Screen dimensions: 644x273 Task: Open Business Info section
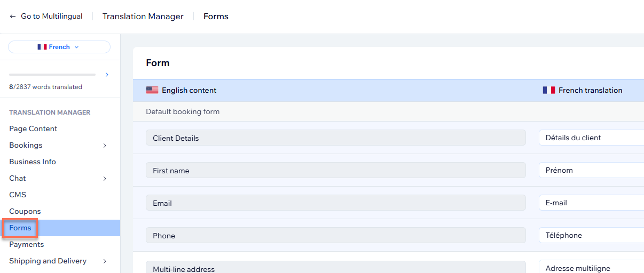pos(33,162)
